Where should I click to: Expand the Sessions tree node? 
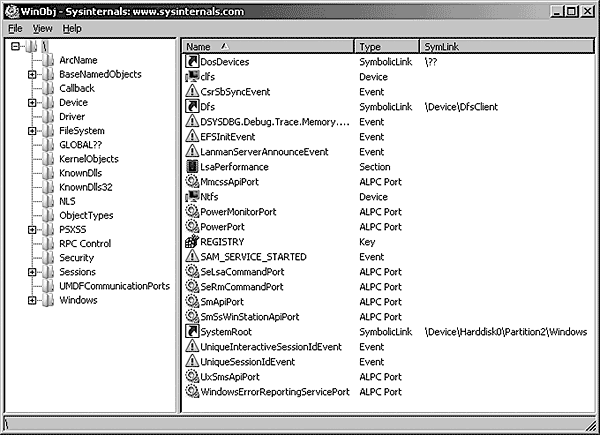point(33,271)
